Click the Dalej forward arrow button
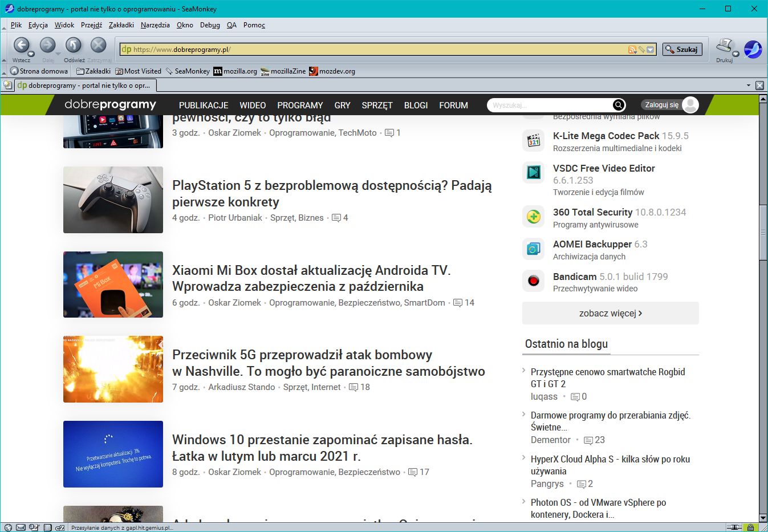This screenshot has height=532, width=768. [47, 45]
